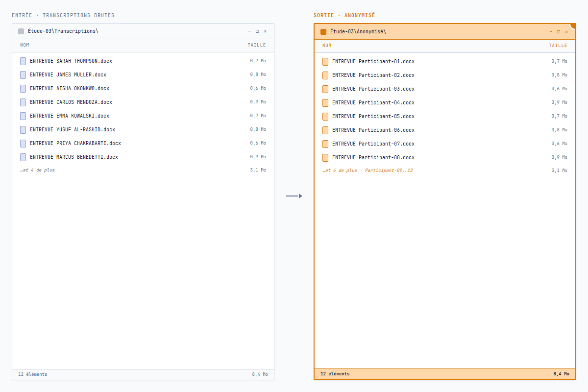Click the Étude-03\Anonymisé\ path title
The width and height of the screenshot is (588, 392).
(358, 32)
